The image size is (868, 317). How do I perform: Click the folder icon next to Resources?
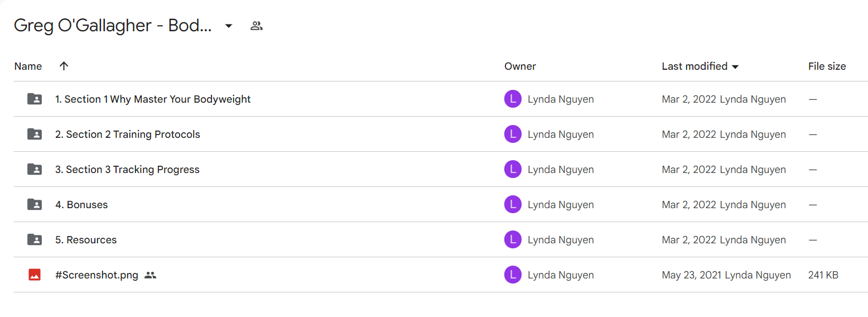point(35,239)
